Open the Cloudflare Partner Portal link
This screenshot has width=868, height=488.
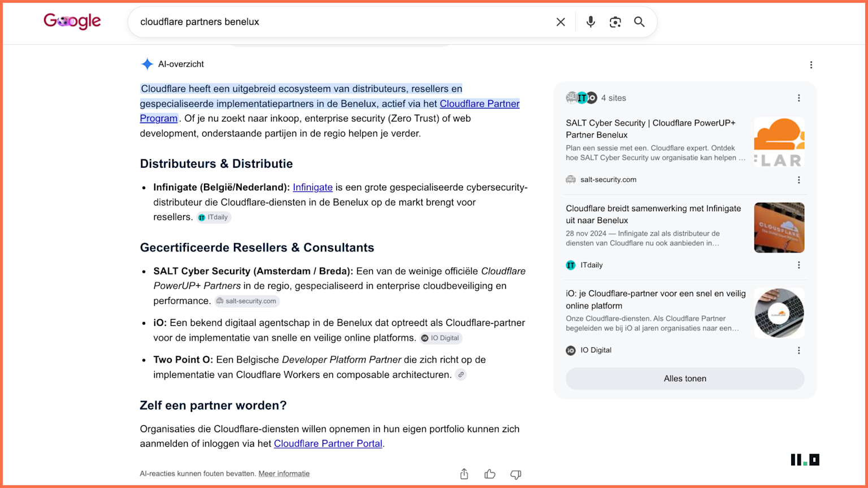(x=328, y=444)
